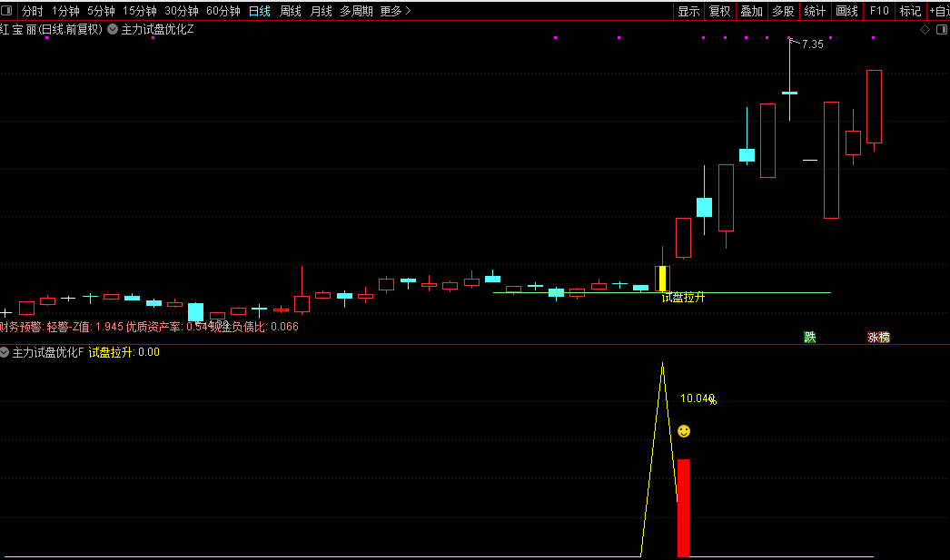The width and height of the screenshot is (950, 560).
Task: Click the 多股 multi-stock button
Action: coord(784,11)
